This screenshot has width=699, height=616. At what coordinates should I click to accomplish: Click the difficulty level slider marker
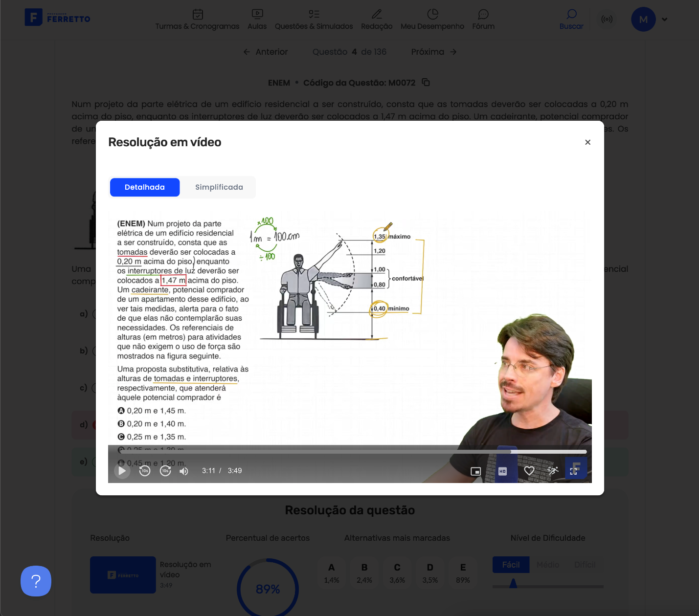(x=513, y=583)
